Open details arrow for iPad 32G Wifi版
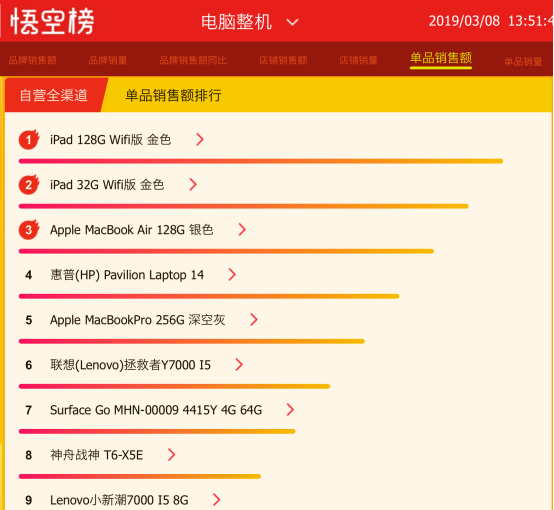Viewport: 554px width, 510px height. (193, 184)
